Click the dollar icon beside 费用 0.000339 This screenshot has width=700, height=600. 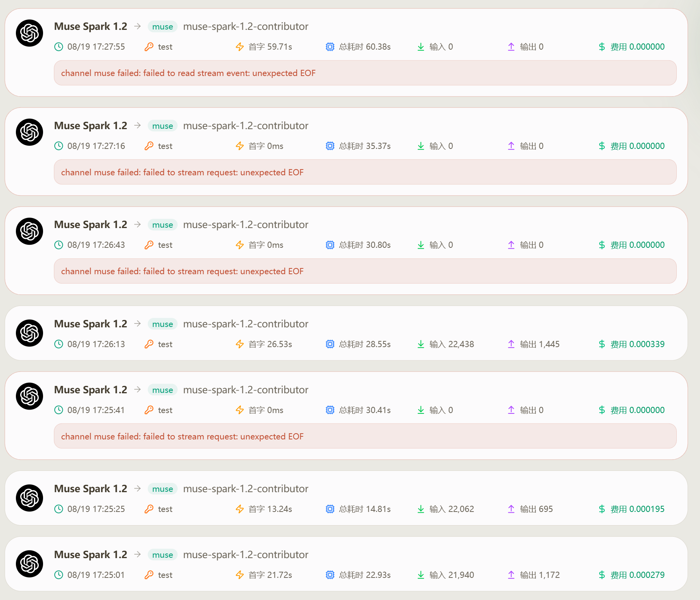(602, 344)
